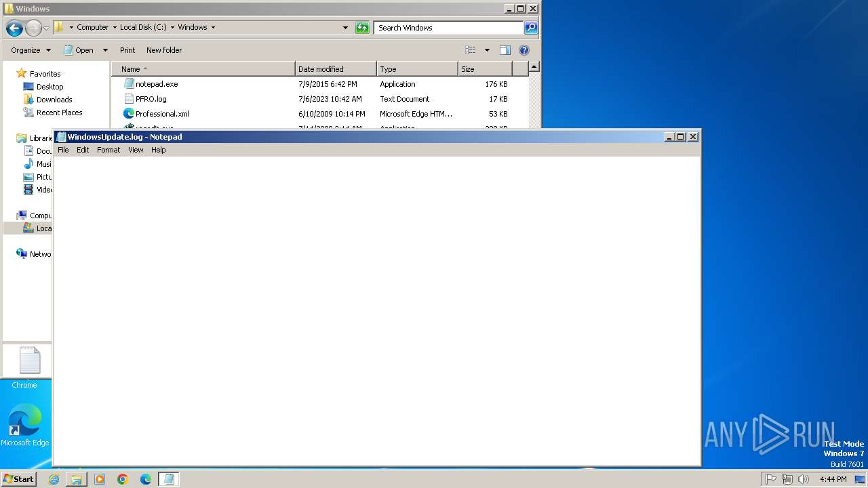Viewport: 868px width, 488px height.
Task: Open the Organize dropdown menu
Action: (31, 50)
